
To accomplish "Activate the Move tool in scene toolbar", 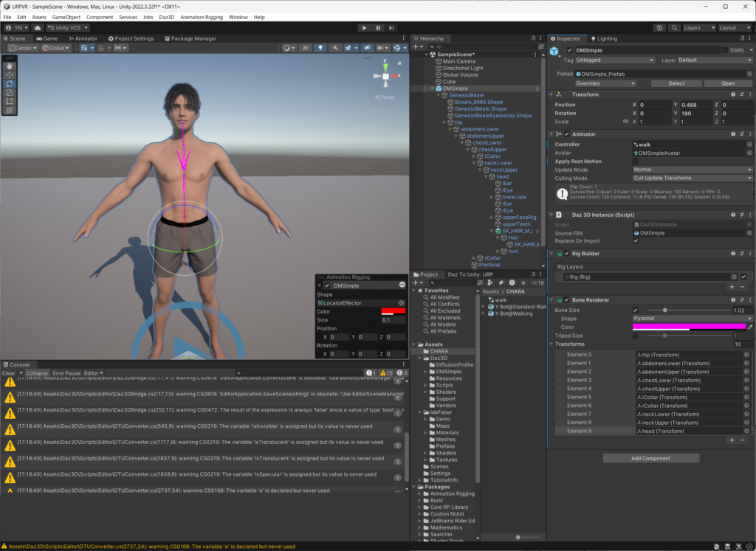I will (10, 74).
